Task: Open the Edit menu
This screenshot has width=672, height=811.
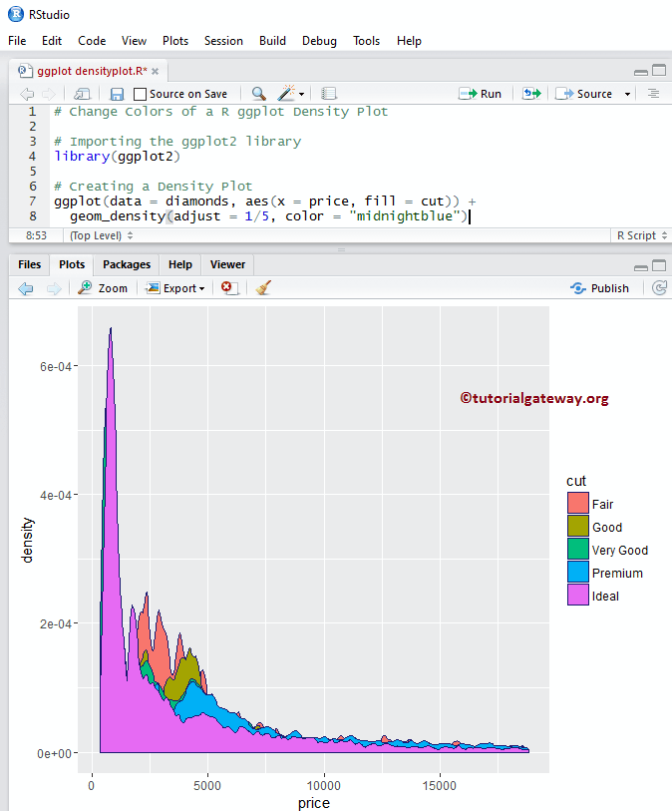Action: [52, 41]
